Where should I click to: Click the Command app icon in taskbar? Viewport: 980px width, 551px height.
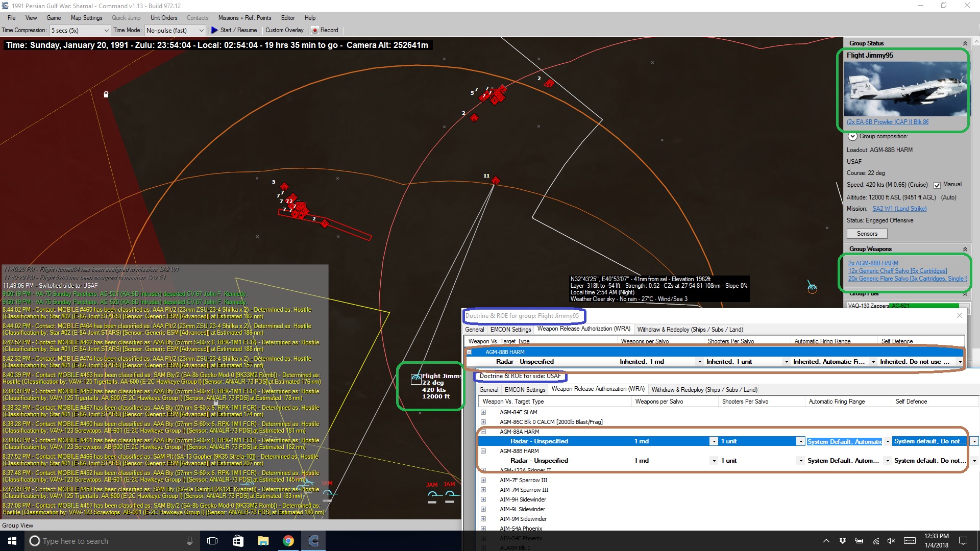[x=313, y=541]
